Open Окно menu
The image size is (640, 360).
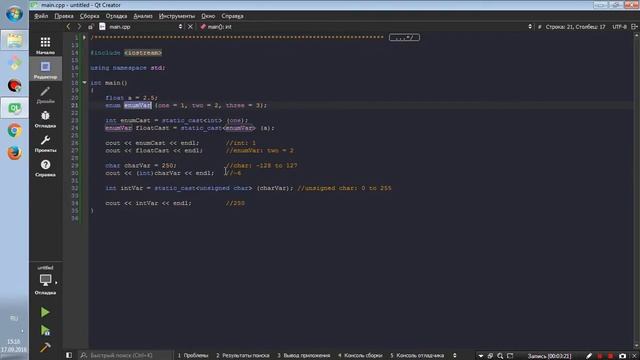(208, 16)
